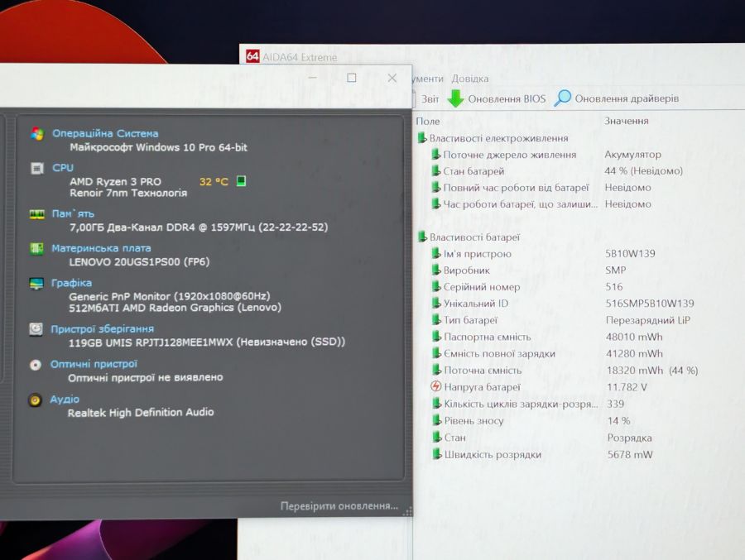This screenshot has height=560, width=745.
Task: Click the Пам`ять heading link
Action: click(x=73, y=213)
